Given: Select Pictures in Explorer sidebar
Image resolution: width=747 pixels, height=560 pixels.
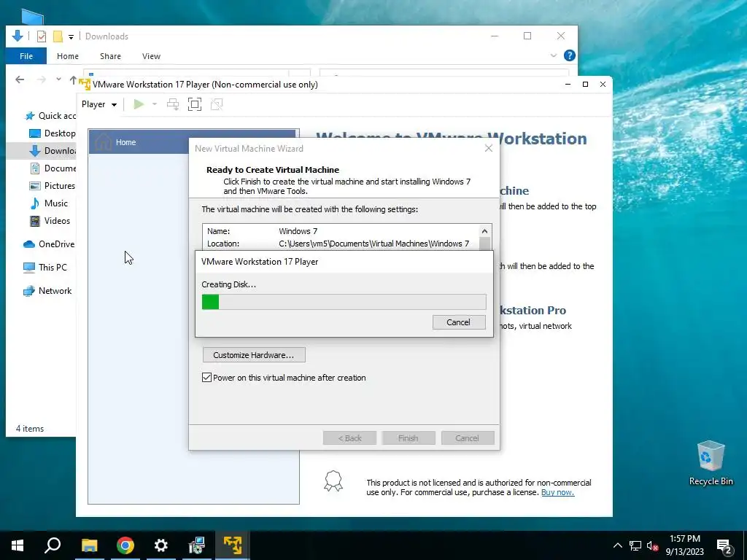Looking at the screenshot, I should pos(53,186).
